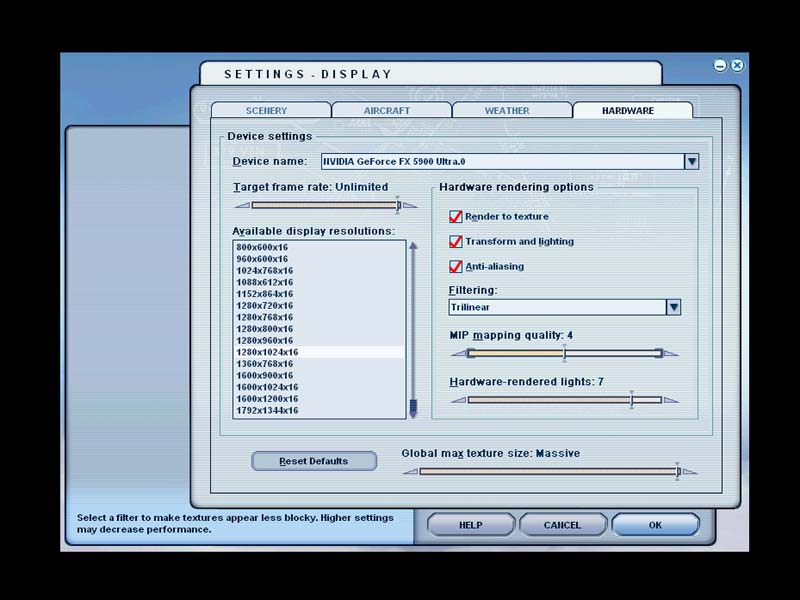Click the OK button to confirm settings
This screenshot has height=600, width=800.
[x=655, y=525]
